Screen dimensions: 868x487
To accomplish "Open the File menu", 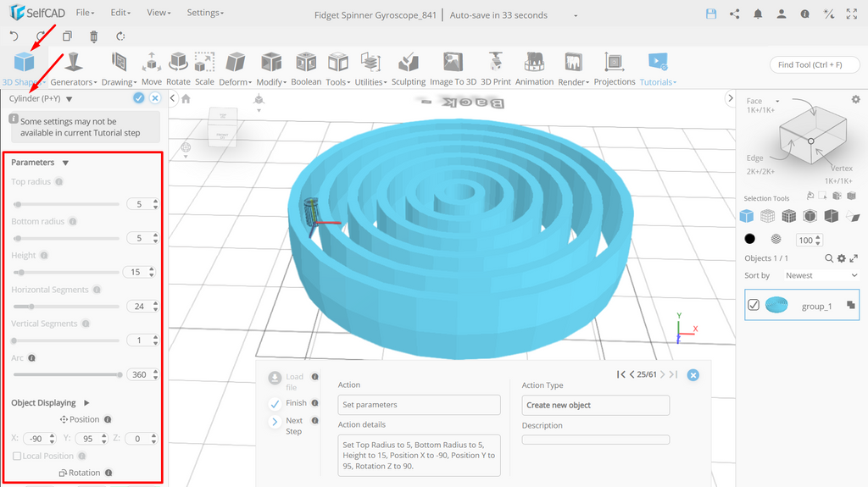I will 86,13.
